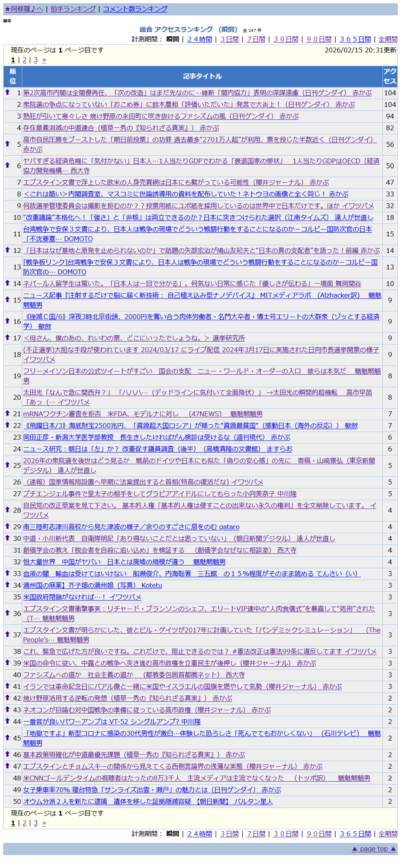This screenshot has height=868, width=401.
Task: Choose the 365日間 period at top
Action: [x=355, y=39]
